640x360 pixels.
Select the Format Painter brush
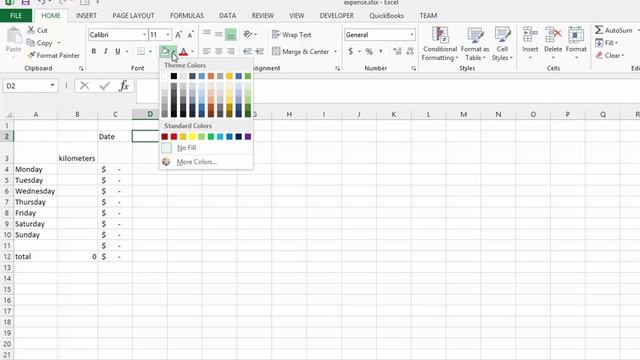31,55
